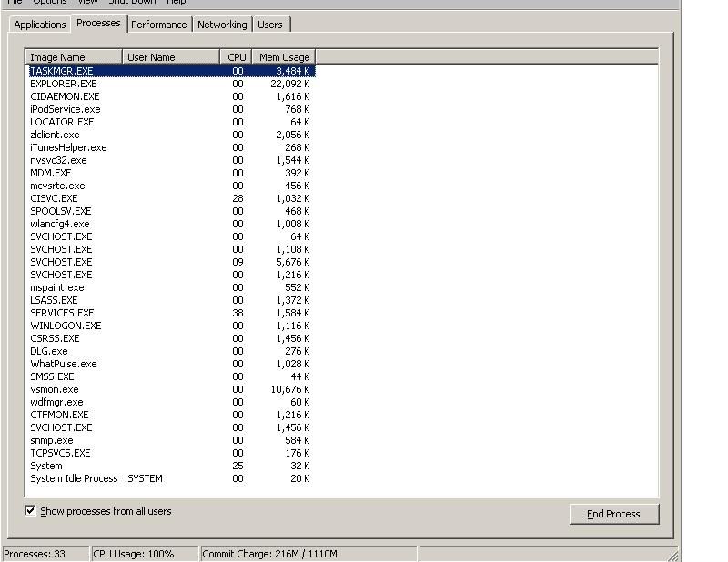Click the 22,092 K memory value
The width and height of the screenshot is (728, 562).
click(289, 84)
